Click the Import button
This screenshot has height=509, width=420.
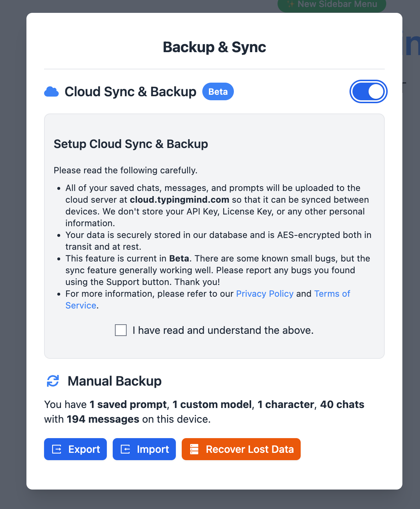click(144, 449)
